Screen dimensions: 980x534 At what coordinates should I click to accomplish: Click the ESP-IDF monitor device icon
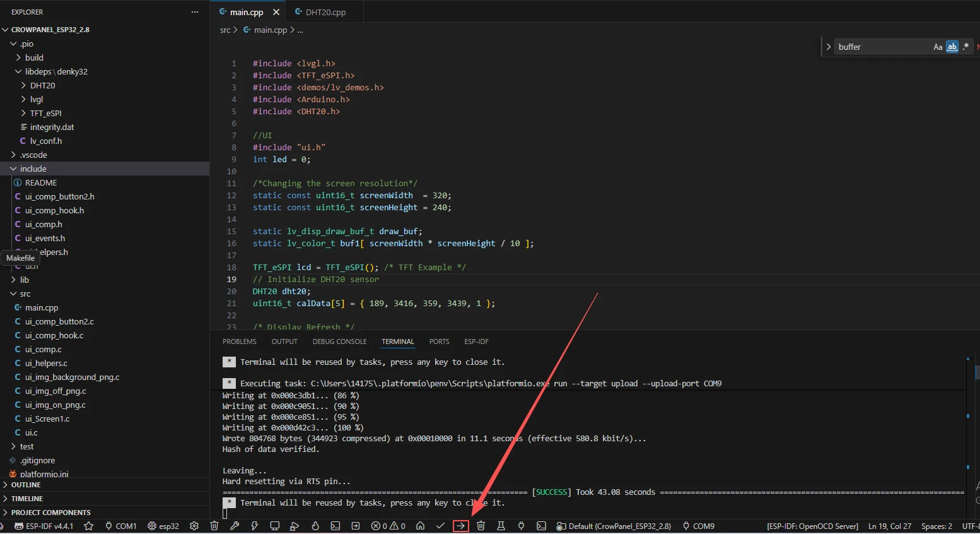[x=275, y=526]
